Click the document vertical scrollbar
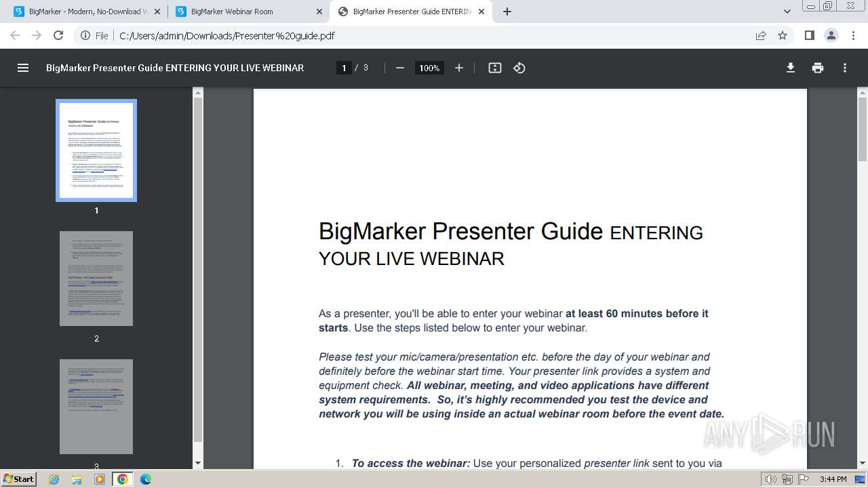Image resolution: width=868 pixels, height=488 pixels. [863, 129]
